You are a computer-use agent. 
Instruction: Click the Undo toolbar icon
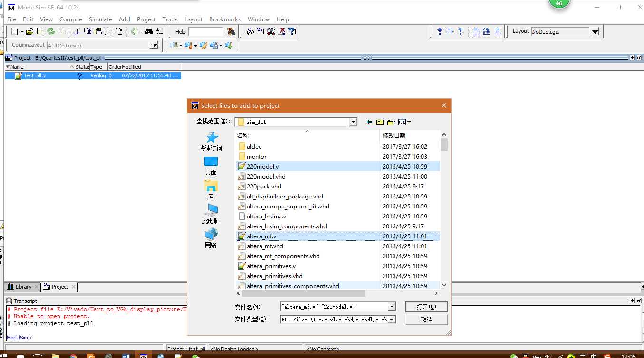pos(108,32)
